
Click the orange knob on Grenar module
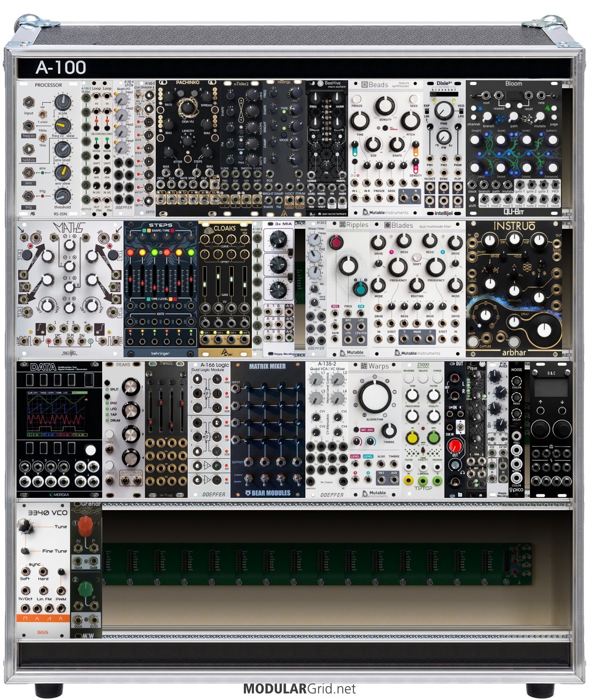click(x=86, y=527)
